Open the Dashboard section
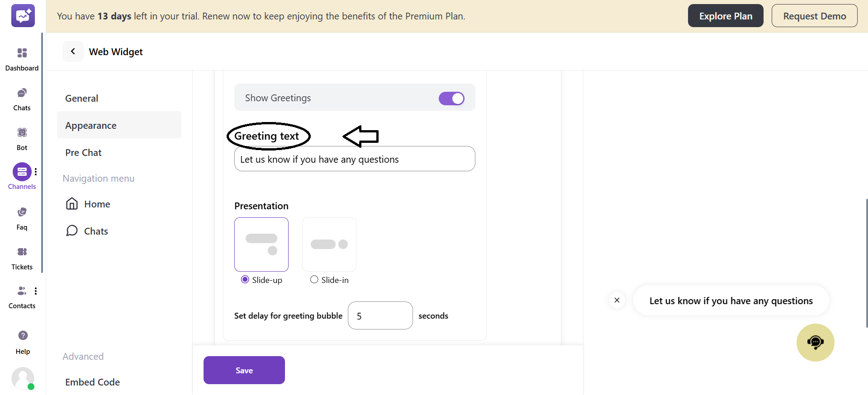 coord(22,58)
